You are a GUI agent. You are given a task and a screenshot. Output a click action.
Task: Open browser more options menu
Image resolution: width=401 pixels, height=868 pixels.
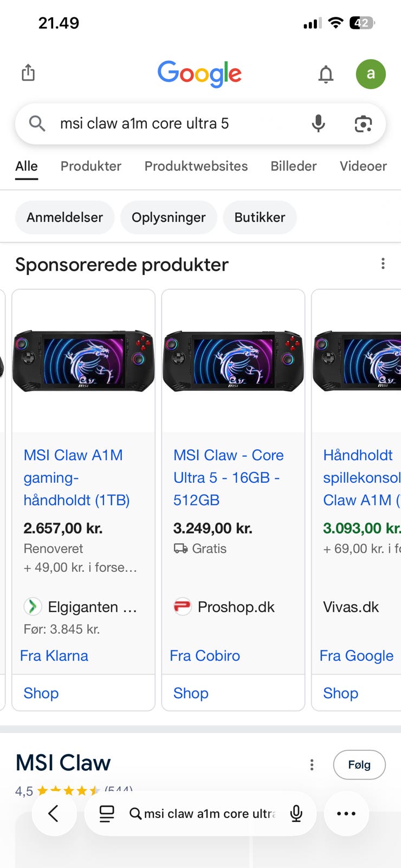tap(346, 813)
